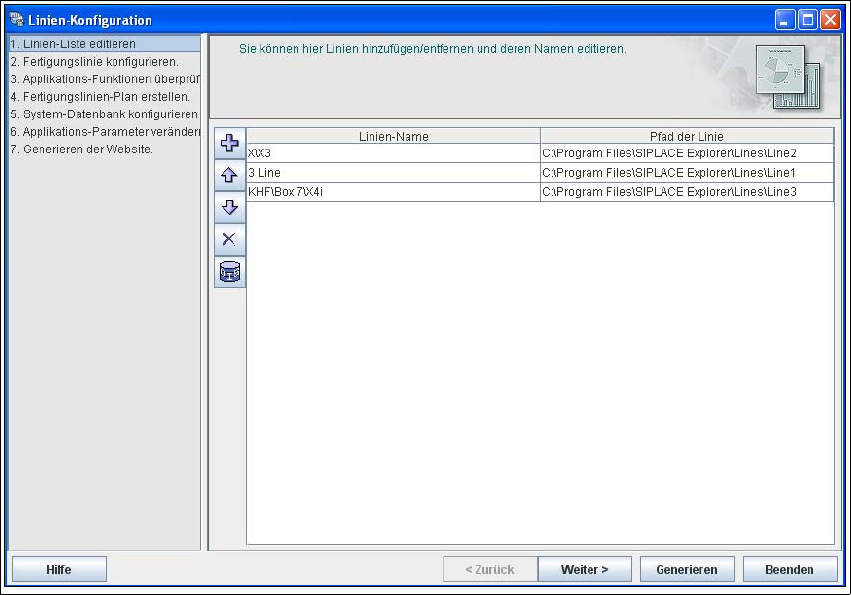Click the Pfad der Linie column header
This screenshot has height=595, width=851.
point(687,136)
